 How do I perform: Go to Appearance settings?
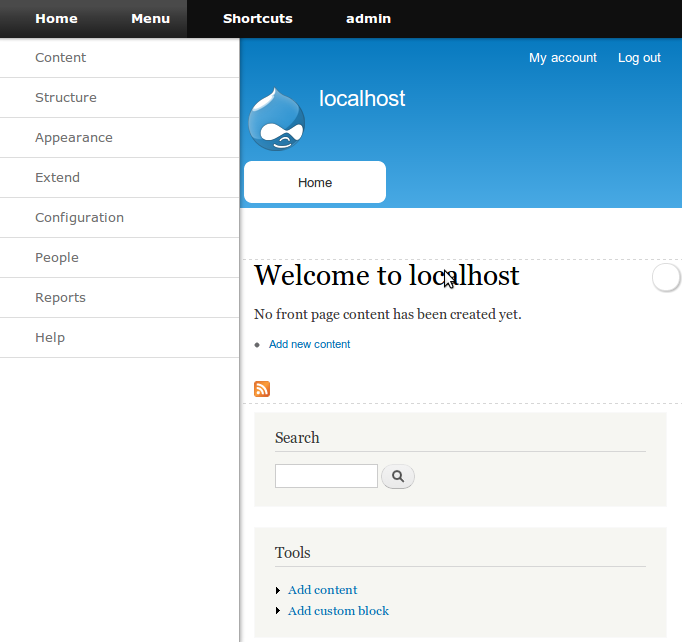tap(74, 138)
